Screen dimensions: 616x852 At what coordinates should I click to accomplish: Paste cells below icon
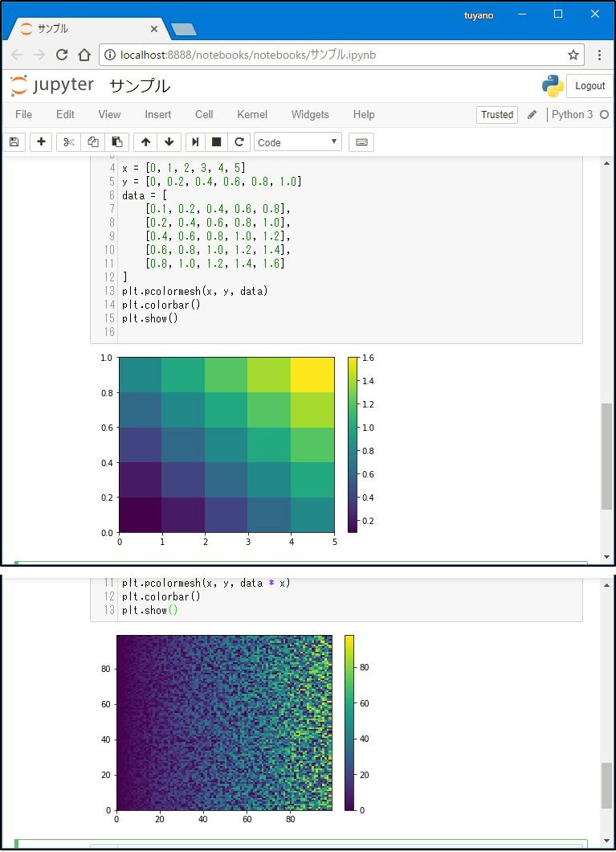[117, 142]
